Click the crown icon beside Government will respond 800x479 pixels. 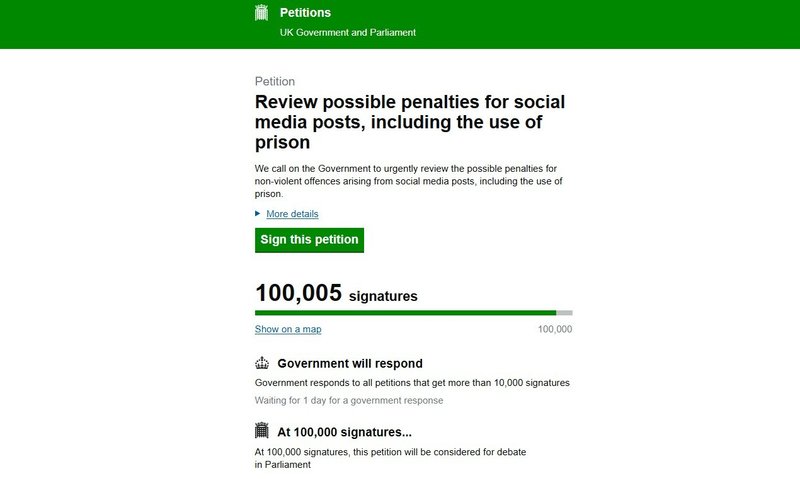coord(263,363)
